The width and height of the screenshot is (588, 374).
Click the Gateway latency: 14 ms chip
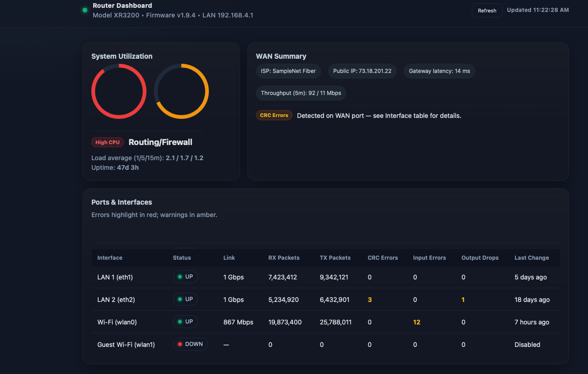[439, 71]
